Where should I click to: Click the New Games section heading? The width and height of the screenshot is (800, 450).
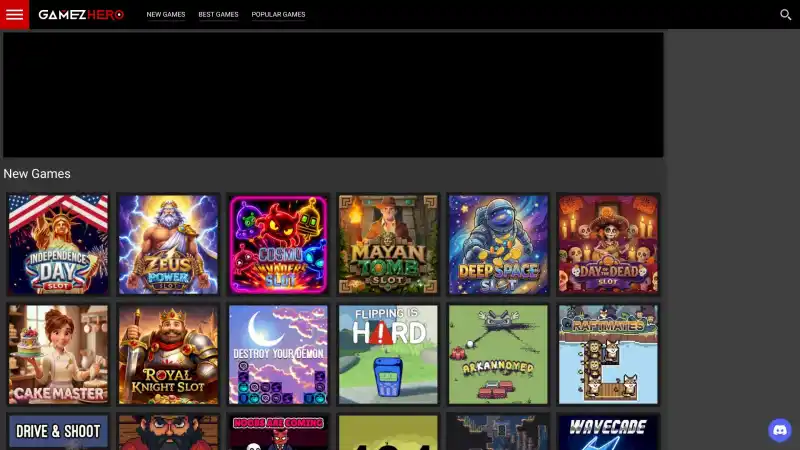click(x=37, y=173)
